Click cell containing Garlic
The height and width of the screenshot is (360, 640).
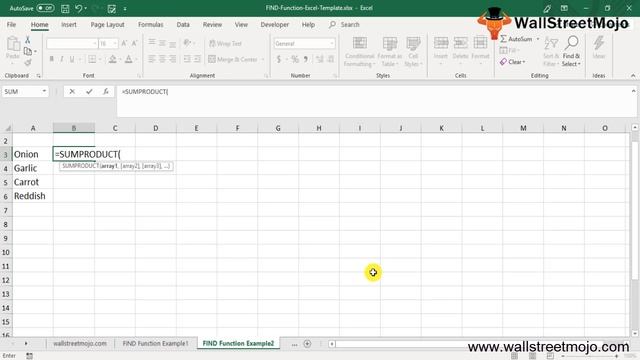pos(33,168)
